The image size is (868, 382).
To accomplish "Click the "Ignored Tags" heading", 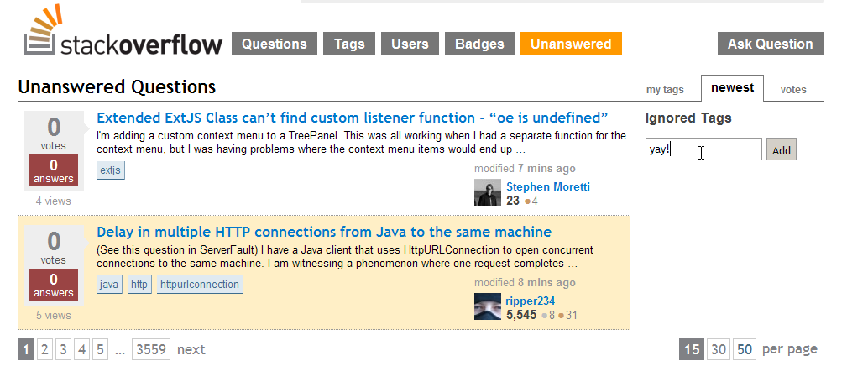I will [x=688, y=118].
